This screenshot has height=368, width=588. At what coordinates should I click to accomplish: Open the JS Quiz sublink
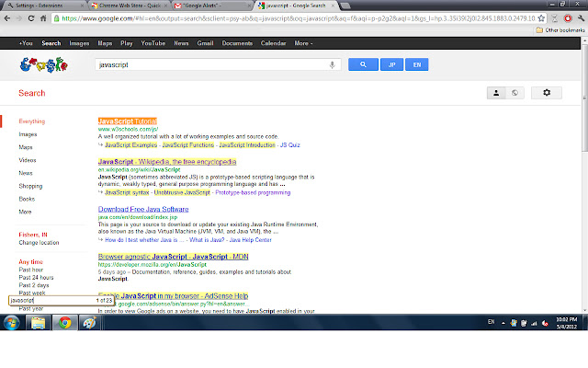click(x=290, y=145)
